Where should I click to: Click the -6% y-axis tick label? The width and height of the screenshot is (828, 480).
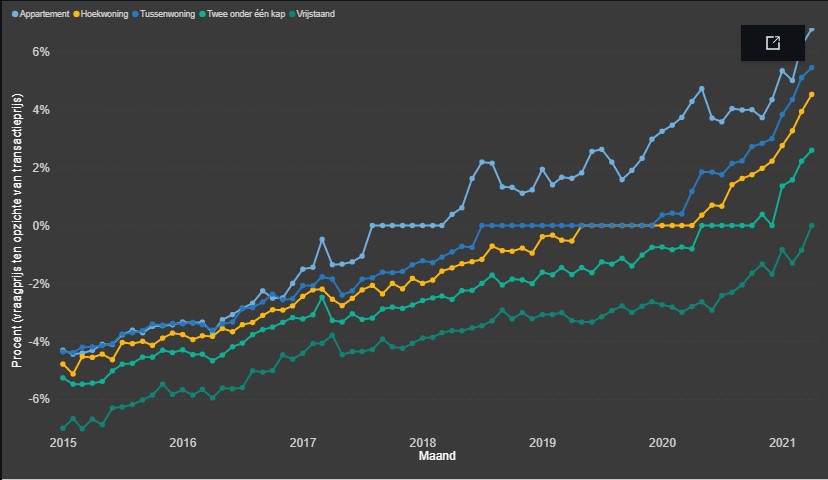(x=39, y=399)
